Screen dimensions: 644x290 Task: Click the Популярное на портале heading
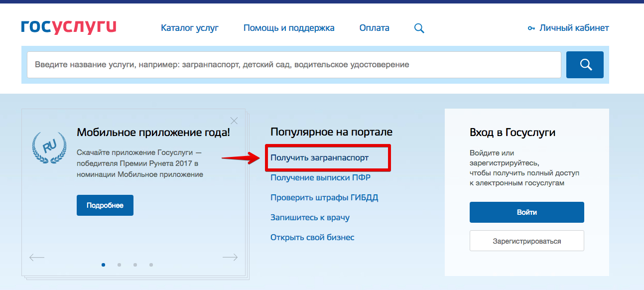pos(331,132)
